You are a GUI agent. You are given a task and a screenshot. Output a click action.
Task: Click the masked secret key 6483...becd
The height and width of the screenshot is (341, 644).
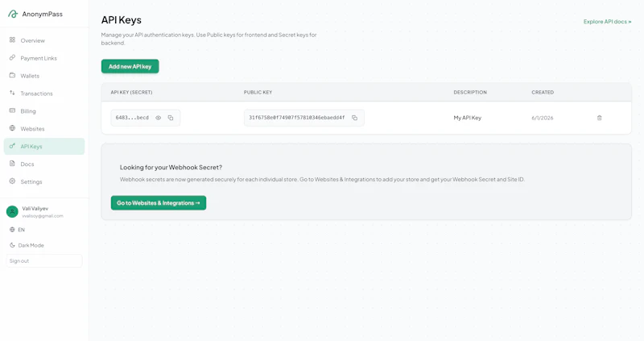pyautogui.click(x=132, y=118)
